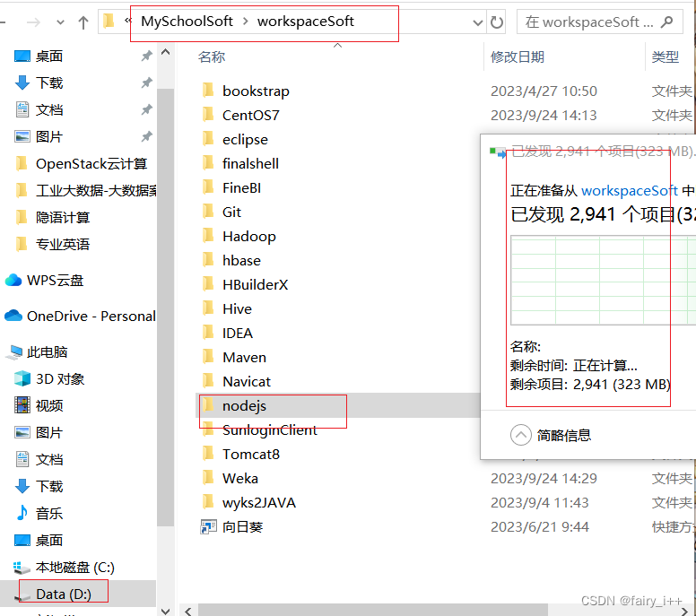696x616 pixels.
Task: Show hidden path via breadcrumb overflow chevron
Action: 128,21
